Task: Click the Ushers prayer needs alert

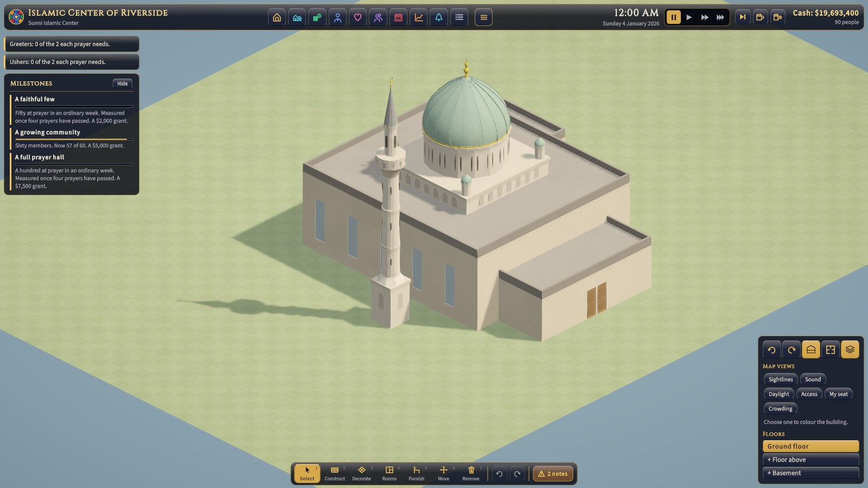Action: click(72, 62)
